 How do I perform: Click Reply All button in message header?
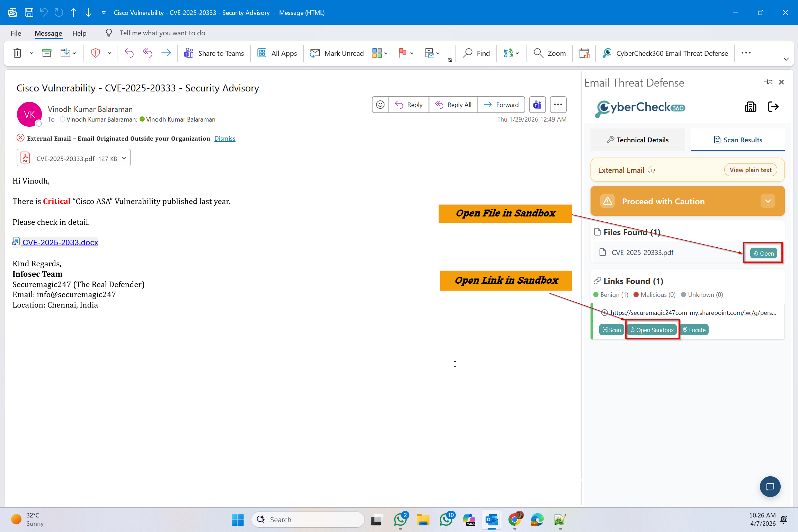[x=453, y=105]
